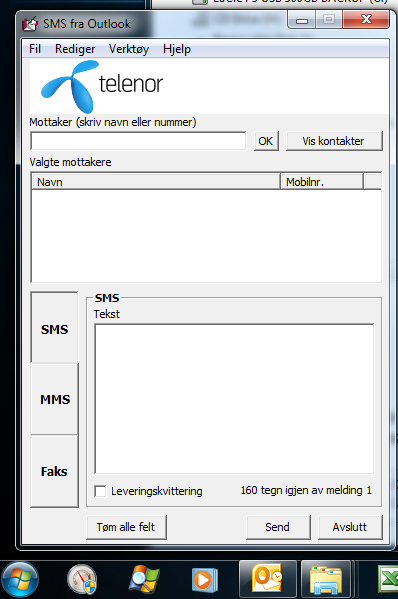
Task: Open Windows Explorer from the taskbar
Action: (x=325, y=580)
